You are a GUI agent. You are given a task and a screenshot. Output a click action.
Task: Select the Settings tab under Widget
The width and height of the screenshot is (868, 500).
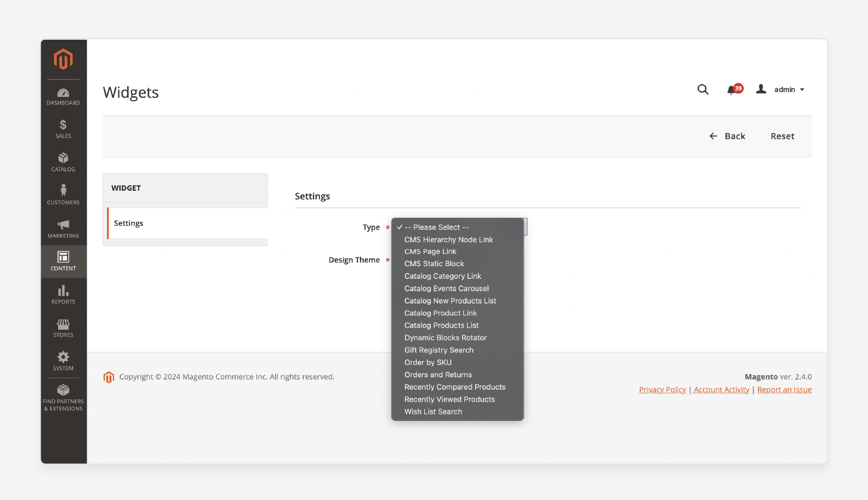(187, 223)
